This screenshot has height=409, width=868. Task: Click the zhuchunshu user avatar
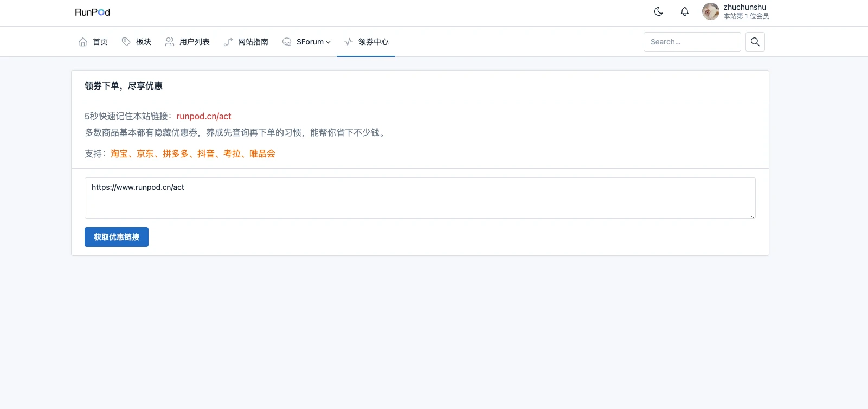[x=710, y=11]
